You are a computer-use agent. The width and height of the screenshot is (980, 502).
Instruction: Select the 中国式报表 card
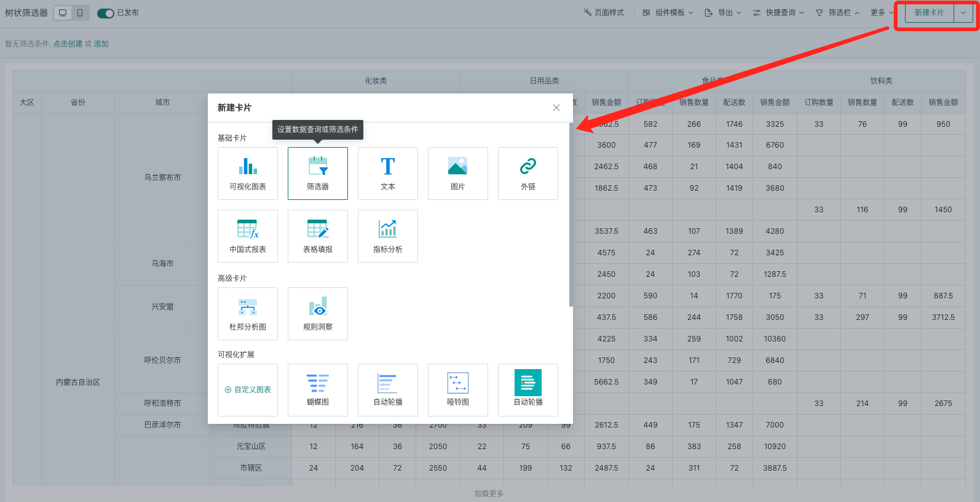(x=248, y=236)
